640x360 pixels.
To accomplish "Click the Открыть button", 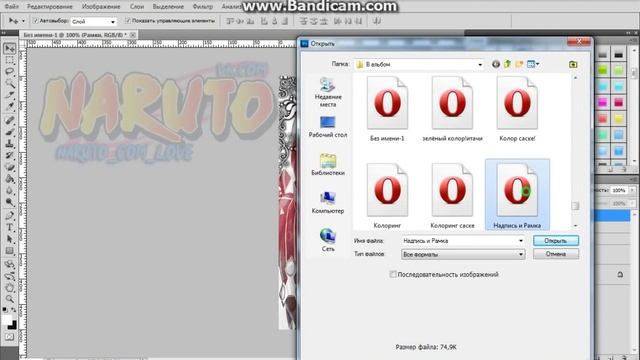I will pos(556,241).
